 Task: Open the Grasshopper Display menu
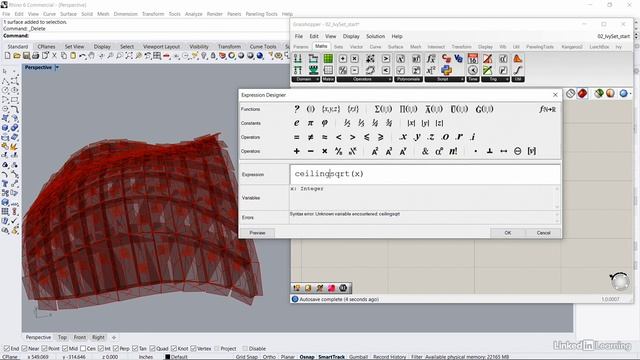click(351, 36)
